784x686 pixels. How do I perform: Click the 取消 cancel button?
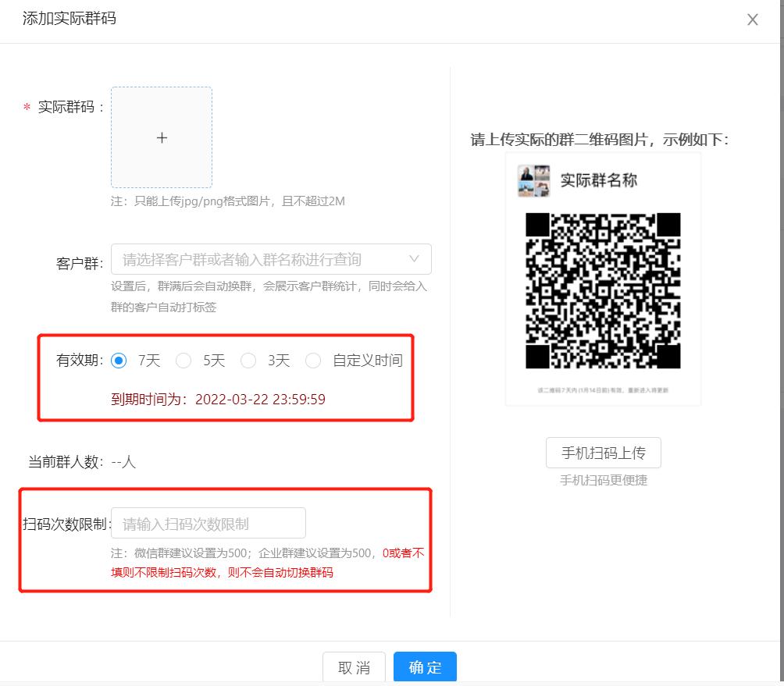(354, 667)
